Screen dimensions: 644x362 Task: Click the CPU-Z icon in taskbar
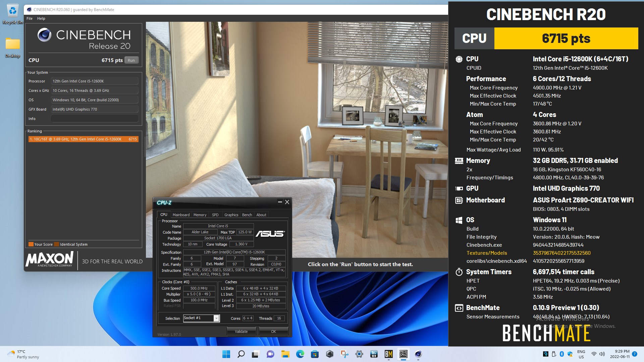403,354
